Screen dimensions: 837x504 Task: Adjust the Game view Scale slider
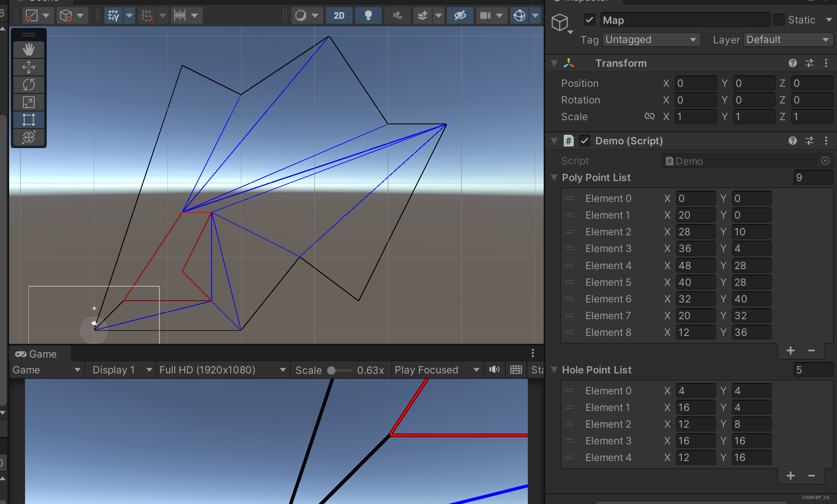(332, 370)
